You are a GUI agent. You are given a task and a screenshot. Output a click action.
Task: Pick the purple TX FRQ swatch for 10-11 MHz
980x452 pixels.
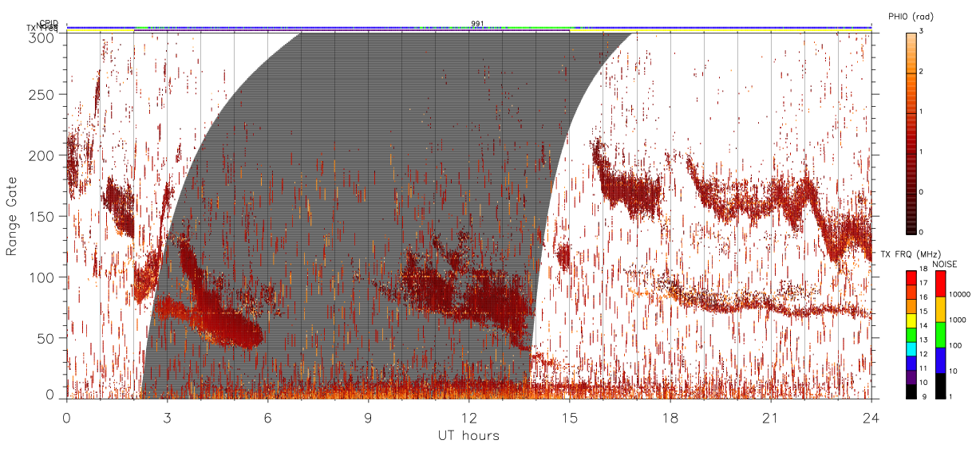[x=911, y=376]
